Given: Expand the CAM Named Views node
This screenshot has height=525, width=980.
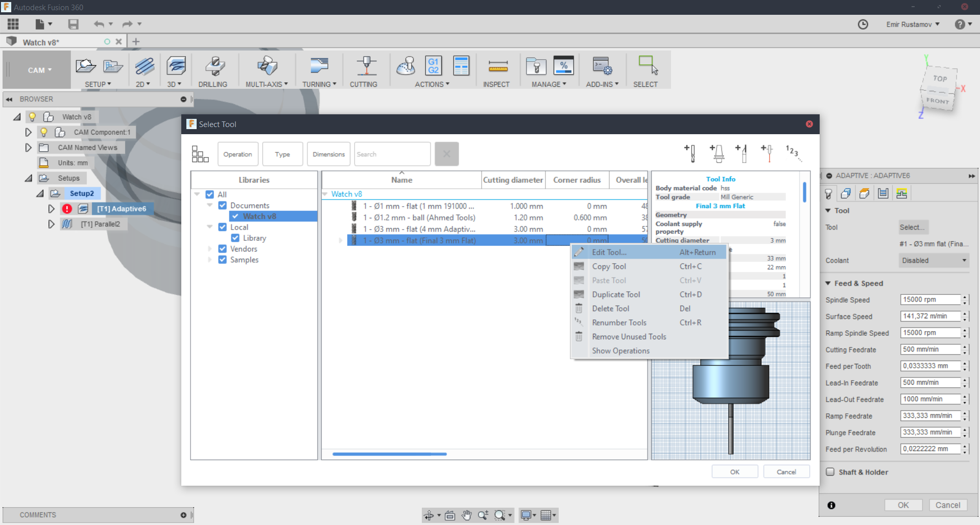Looking at the screenshot, I should 29,147.
